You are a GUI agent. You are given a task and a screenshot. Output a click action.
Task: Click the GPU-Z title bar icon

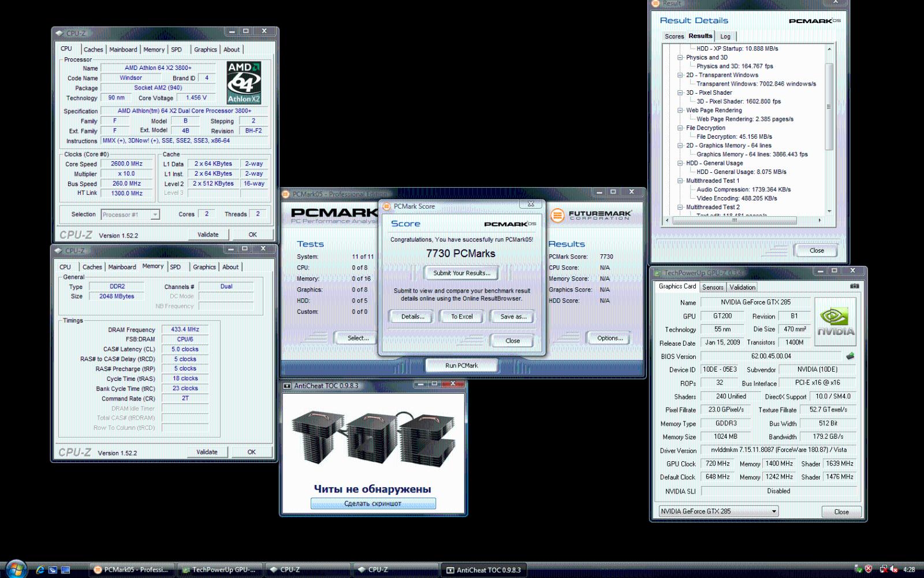656,273
